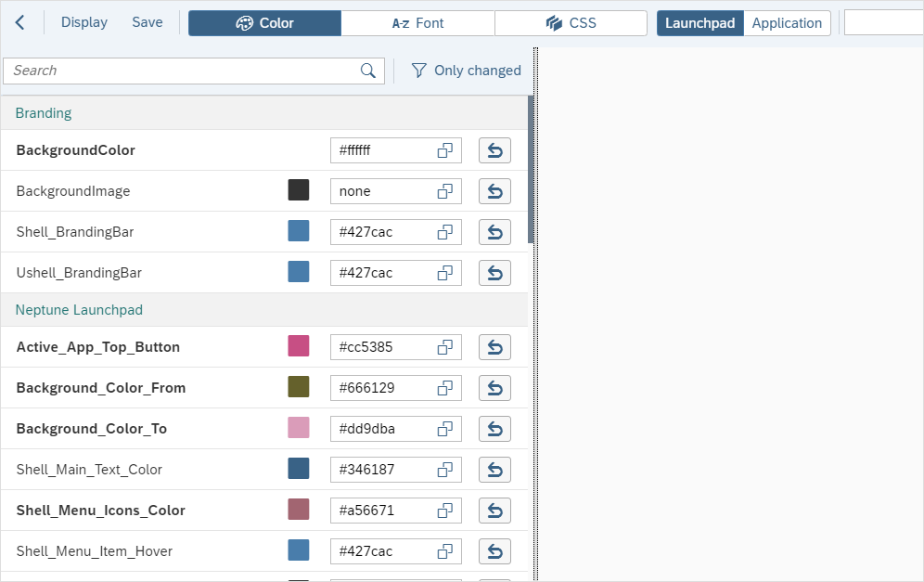Reset Active_App_Top_Button with its undo icon
Image resolution: width=924 pixels, height=582 pixels.
[x=494, y=347]
